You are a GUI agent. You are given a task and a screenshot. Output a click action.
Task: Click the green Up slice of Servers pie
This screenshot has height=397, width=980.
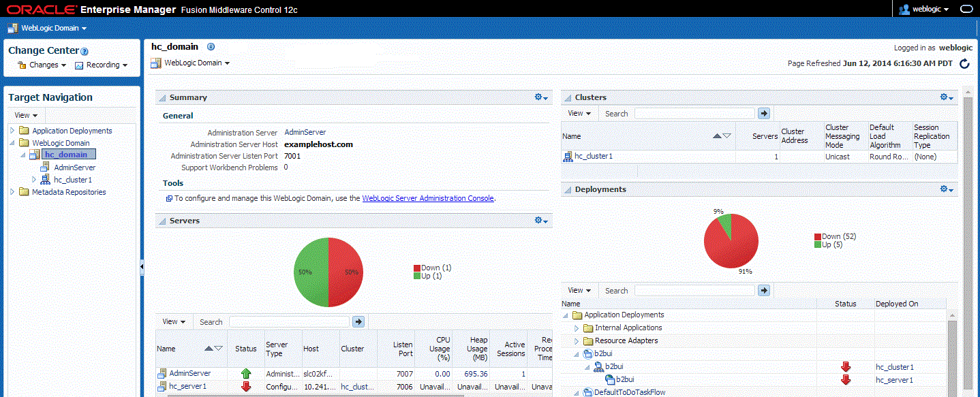pyautogui.click(x=311, y=272)
